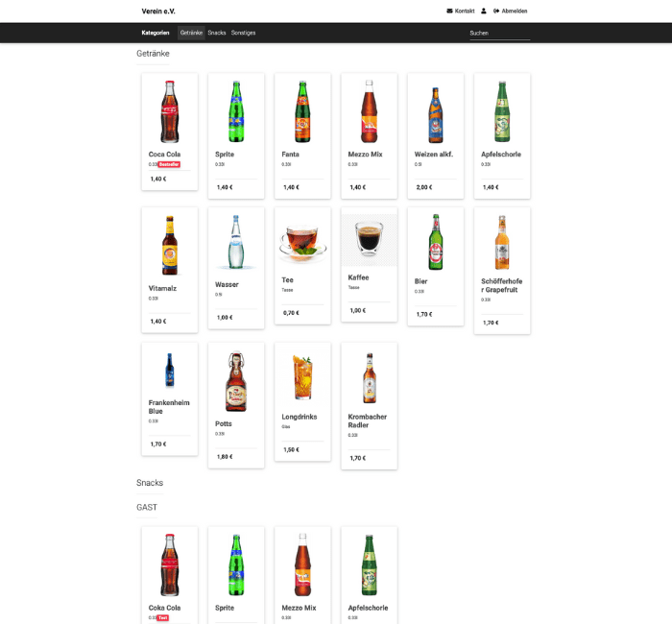Click the Wasser product name
Image resolution: width=672 pixels, height=624 pixels.
point(227,284)
